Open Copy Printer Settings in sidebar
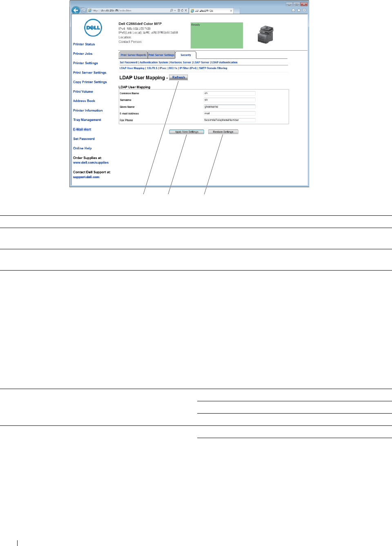The width and height of the screenshot is (392, 546). pyautogui.click(x=90, y=82)
